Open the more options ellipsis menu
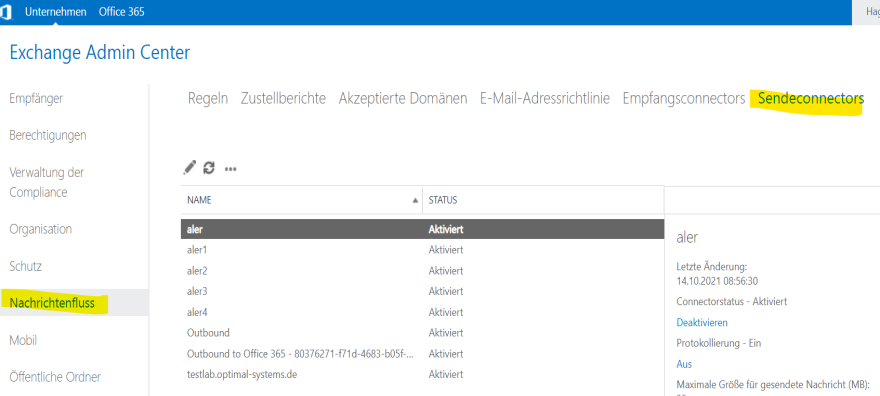The height and width of the screenshot is (396, 880). (230, 168)
